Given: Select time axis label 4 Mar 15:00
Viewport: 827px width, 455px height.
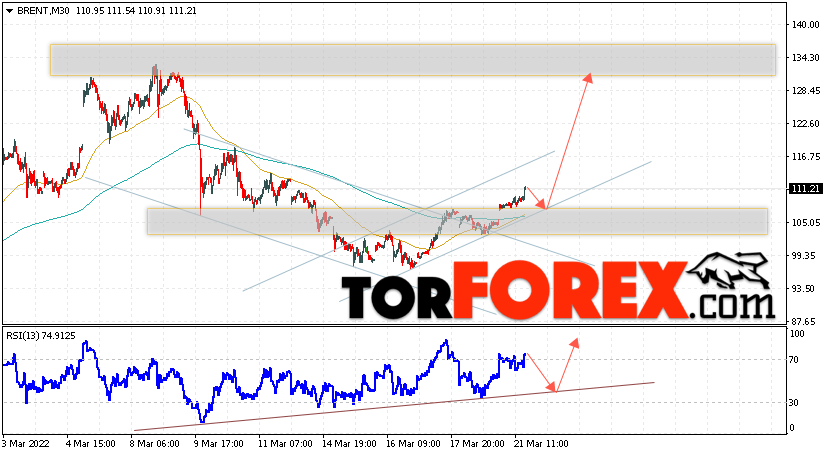Looking at the screenshot, I should (91, 444).
